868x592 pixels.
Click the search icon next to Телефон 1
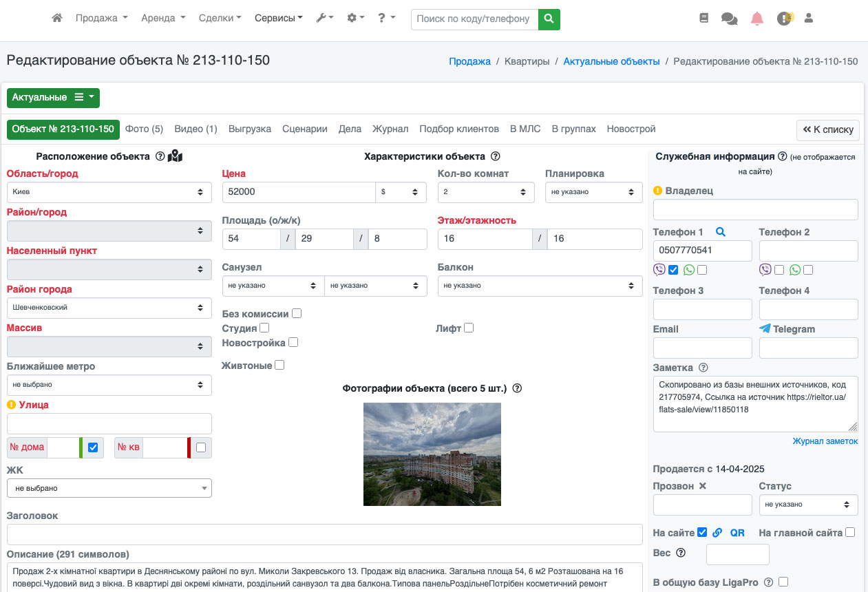(720, 233)
